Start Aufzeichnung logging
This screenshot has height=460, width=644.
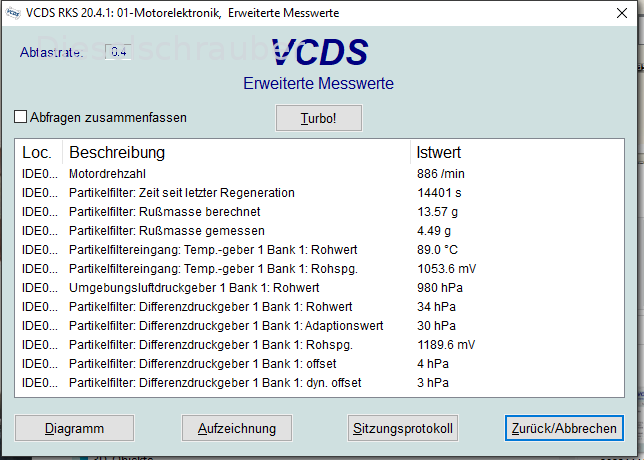(x=237, y=428)
